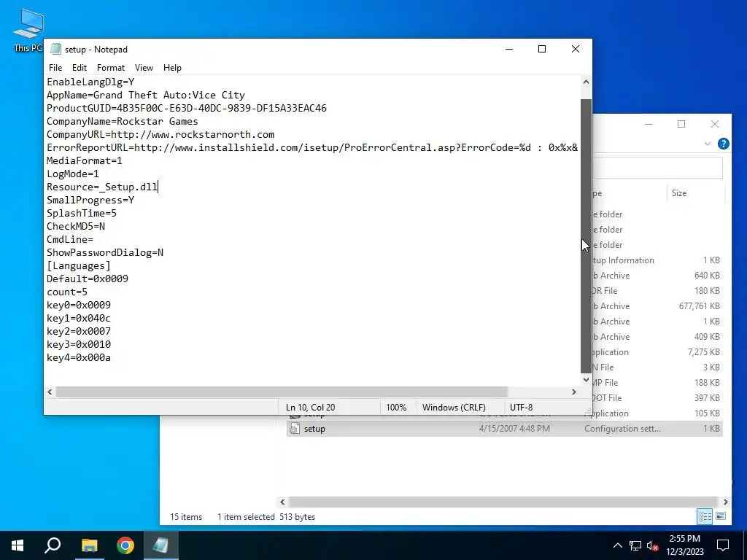This screenshot has width=747, height=560.
Task: Click the SmallProgress=Y line
Action: pos(90,200)
